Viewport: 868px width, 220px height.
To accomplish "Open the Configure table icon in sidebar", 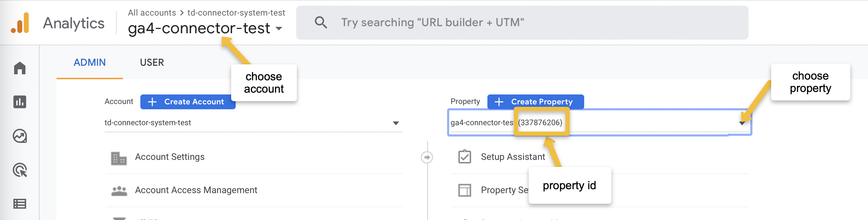I will pos(20,204).
